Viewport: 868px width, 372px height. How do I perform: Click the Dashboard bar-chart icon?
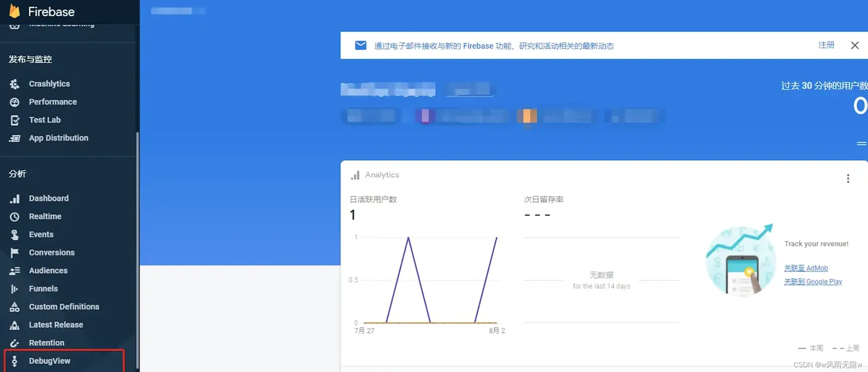pyautogui.click(x=15, y=198)
